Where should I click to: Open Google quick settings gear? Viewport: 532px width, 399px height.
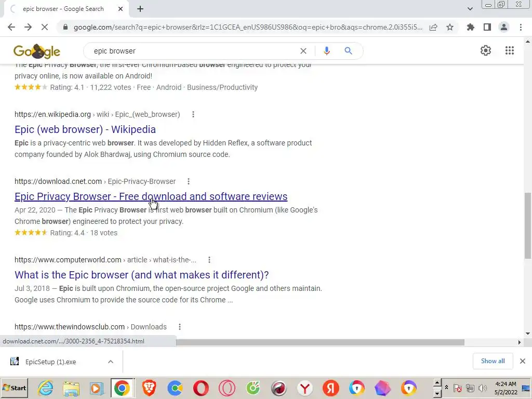(486, 50)
